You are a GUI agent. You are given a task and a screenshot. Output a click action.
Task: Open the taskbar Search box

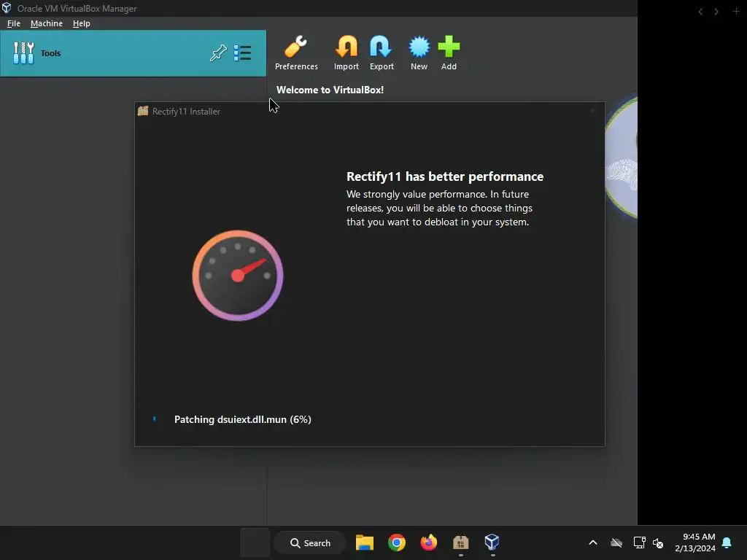pyautogui.click(x=311, y=542)
